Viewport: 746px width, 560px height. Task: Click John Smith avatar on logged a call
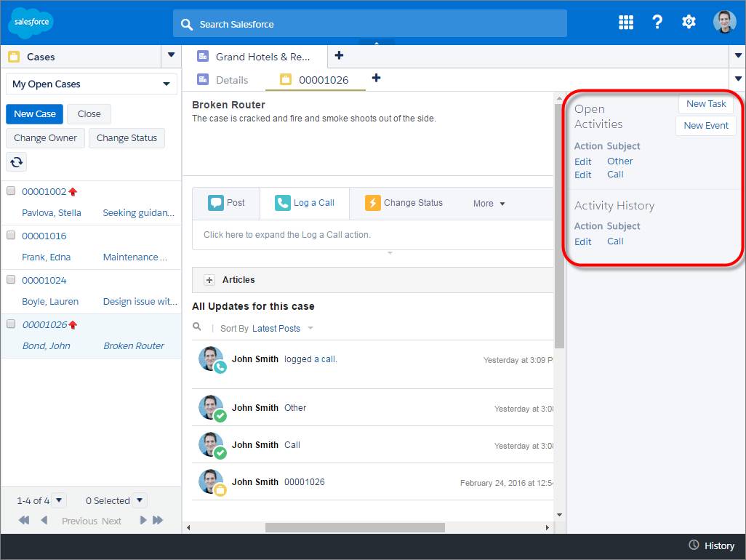212,360
